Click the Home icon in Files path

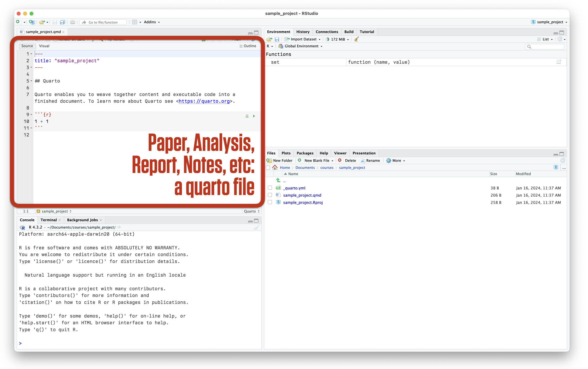(275, 167)
